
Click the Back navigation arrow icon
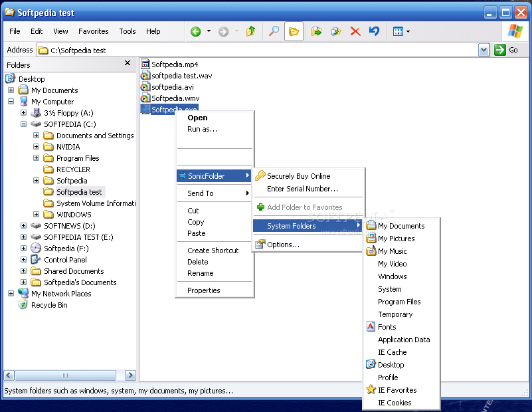click(x=195, y=31)
